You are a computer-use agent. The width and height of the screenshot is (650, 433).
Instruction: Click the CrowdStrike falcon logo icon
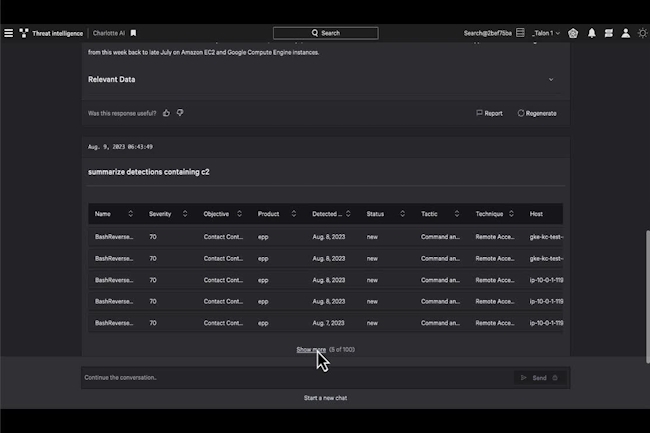(24, 33)
